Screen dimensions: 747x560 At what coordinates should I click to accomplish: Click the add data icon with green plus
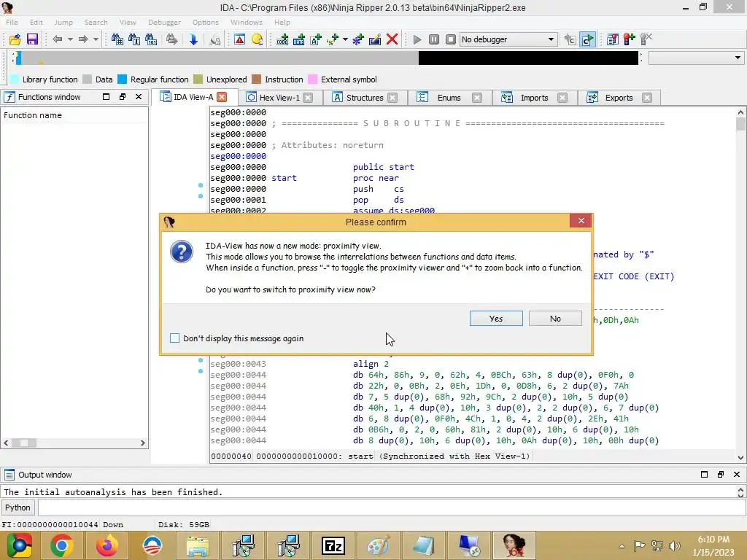299,39
